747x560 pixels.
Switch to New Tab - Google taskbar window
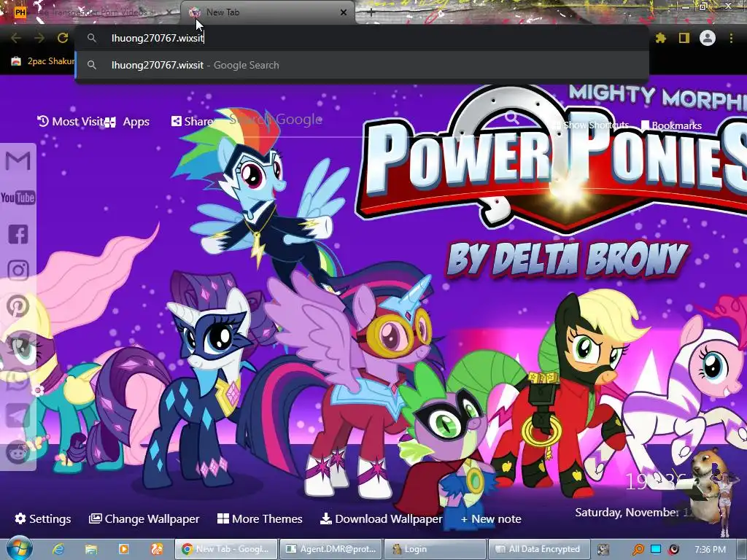pos(226,549)
